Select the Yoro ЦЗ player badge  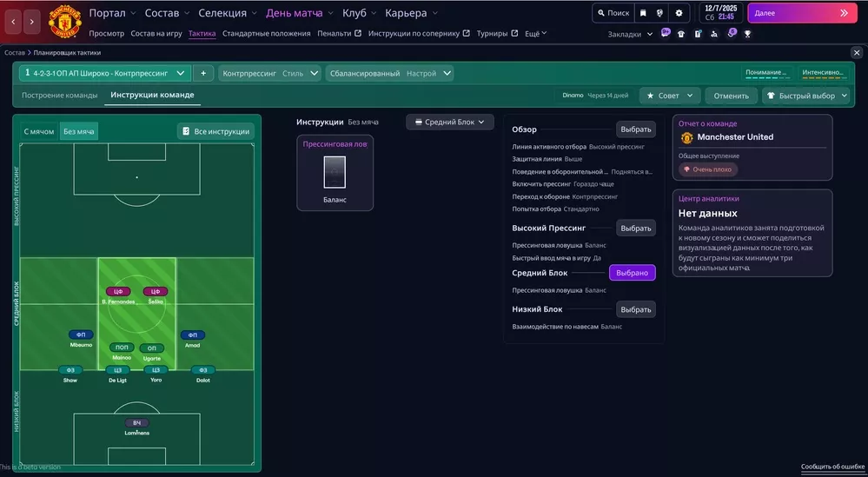pos(156,370)
